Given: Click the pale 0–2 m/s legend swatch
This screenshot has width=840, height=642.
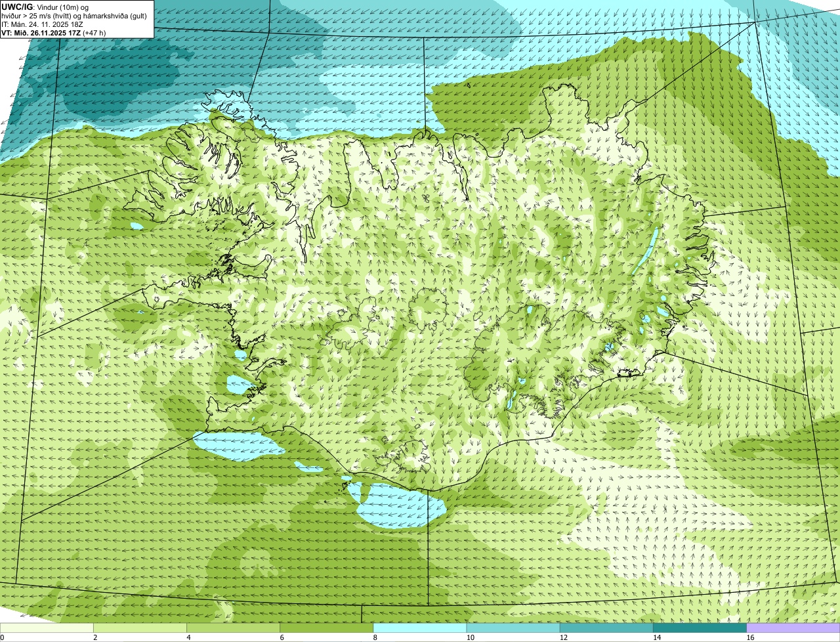Looking at the screenshot, I should [47, 628].
